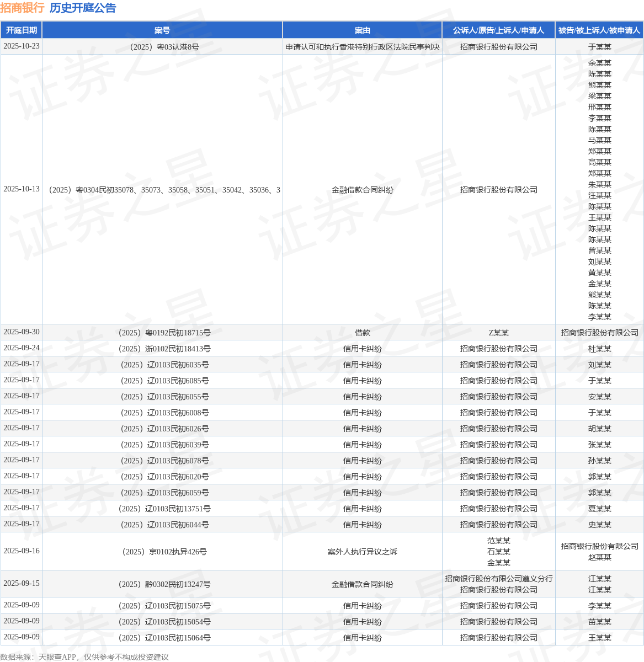Click defendant name 余某某
The width and height of the screenshot is (644, 662).
coord(600,63)
